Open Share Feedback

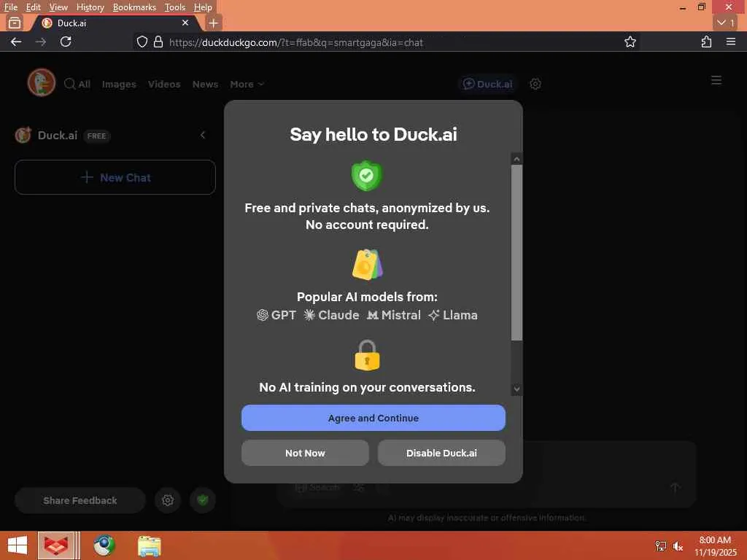click(x=80, y=500)
